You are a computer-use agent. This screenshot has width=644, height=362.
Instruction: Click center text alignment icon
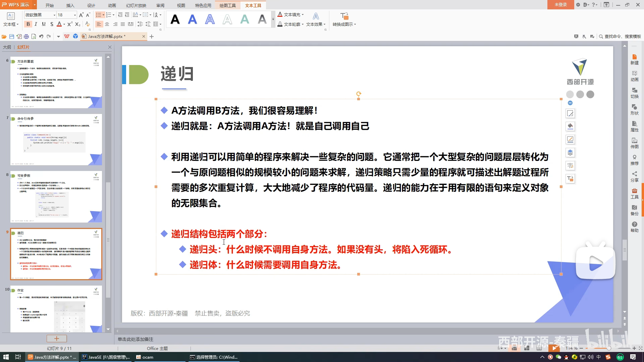pyautogui.click(x=107, y=24)
